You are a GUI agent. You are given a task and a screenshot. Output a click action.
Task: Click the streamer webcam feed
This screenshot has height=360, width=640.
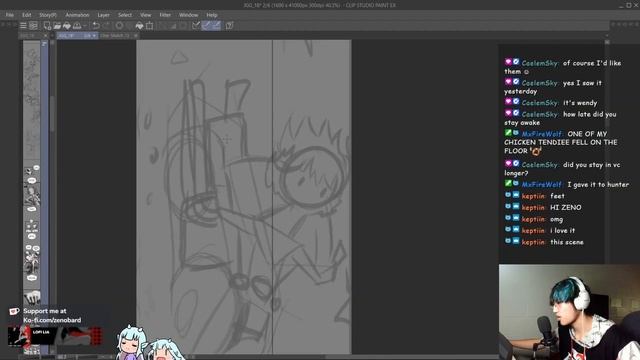click(569, 312)
